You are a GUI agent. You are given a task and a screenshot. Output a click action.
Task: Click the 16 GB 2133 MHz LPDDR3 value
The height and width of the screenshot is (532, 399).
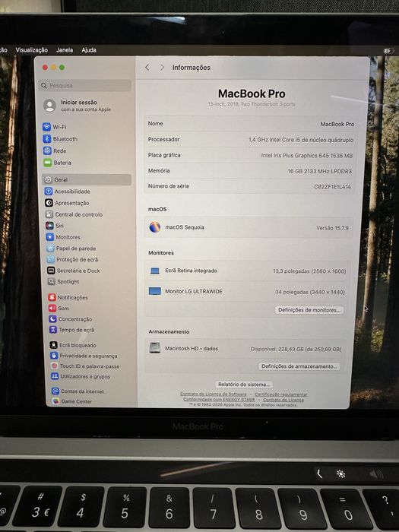(x=320, y=171)
